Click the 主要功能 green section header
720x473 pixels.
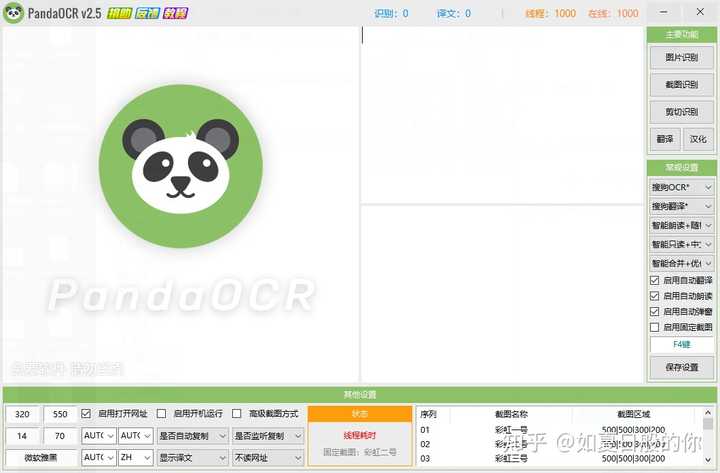(682, 34)
